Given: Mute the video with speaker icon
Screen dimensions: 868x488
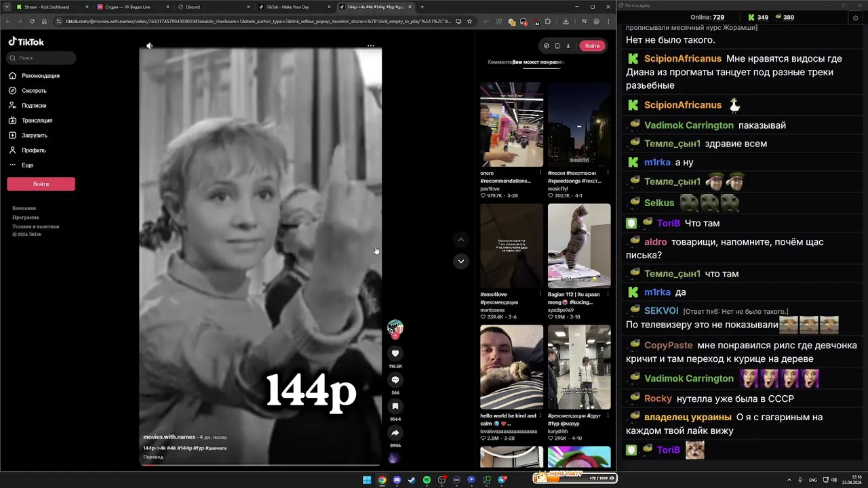Looking at the screenshot, I should [x=150, y=45].
